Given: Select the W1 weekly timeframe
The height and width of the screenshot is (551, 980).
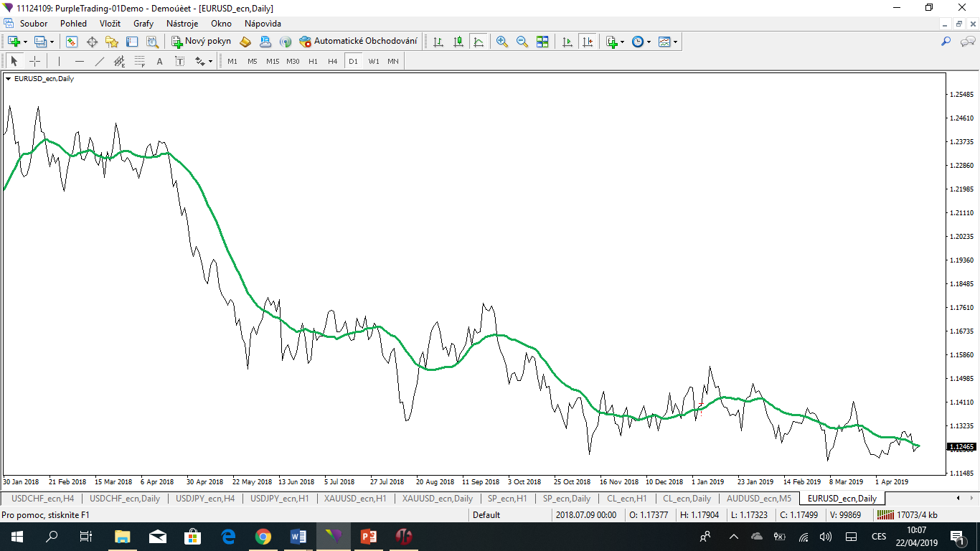Looking at the screenshot, I should click(x=374, y=61).
